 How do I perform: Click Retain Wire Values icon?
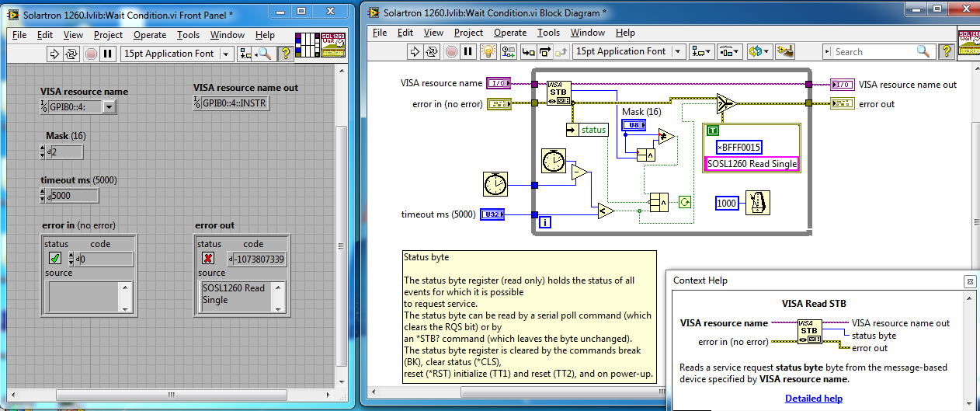(x=509, y=51)
